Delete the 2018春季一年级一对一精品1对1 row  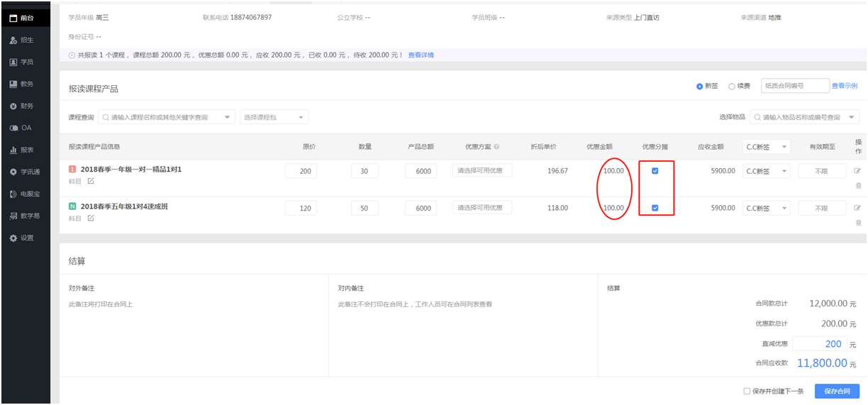(858, 186)
